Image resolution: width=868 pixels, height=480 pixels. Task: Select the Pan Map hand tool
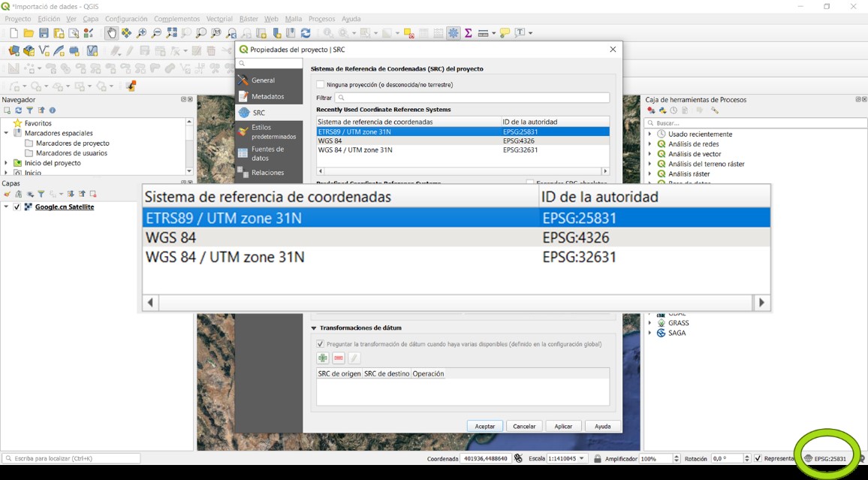pos(111,33)
